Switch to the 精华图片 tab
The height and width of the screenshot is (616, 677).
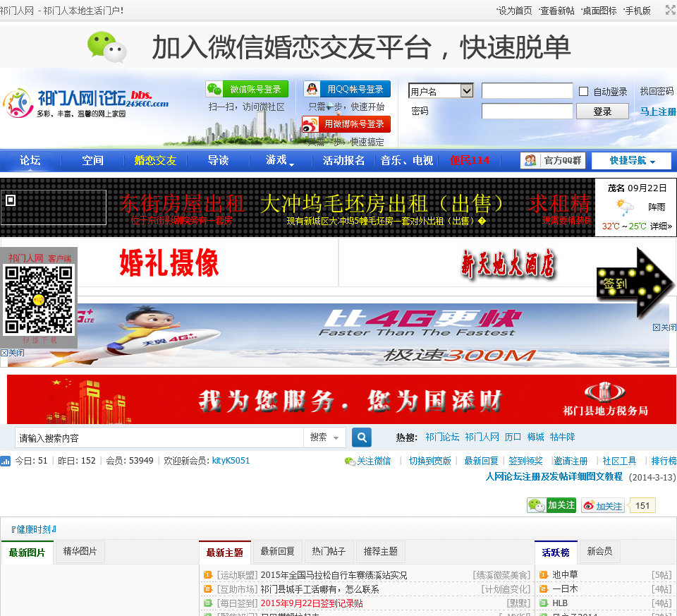pyautogui.click(x=80, y=551)
